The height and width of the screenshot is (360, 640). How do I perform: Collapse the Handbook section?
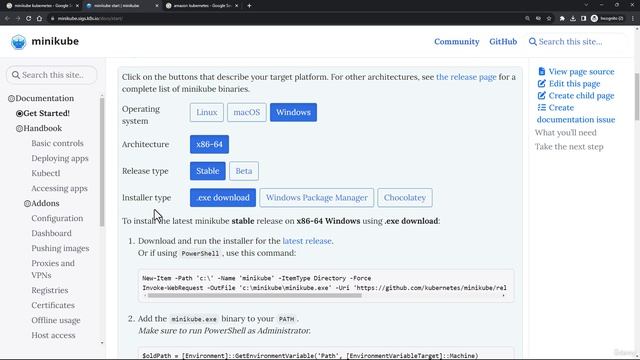point(19,128)
